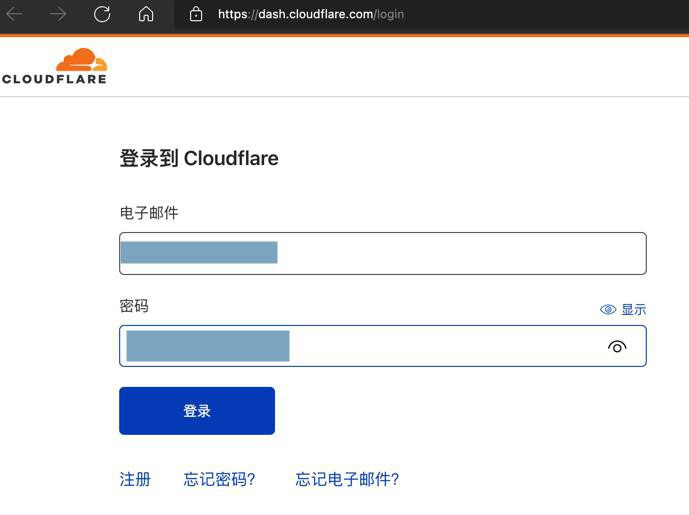Reload the page with refresh icon
689x515 pixels.
pos(102,14)
